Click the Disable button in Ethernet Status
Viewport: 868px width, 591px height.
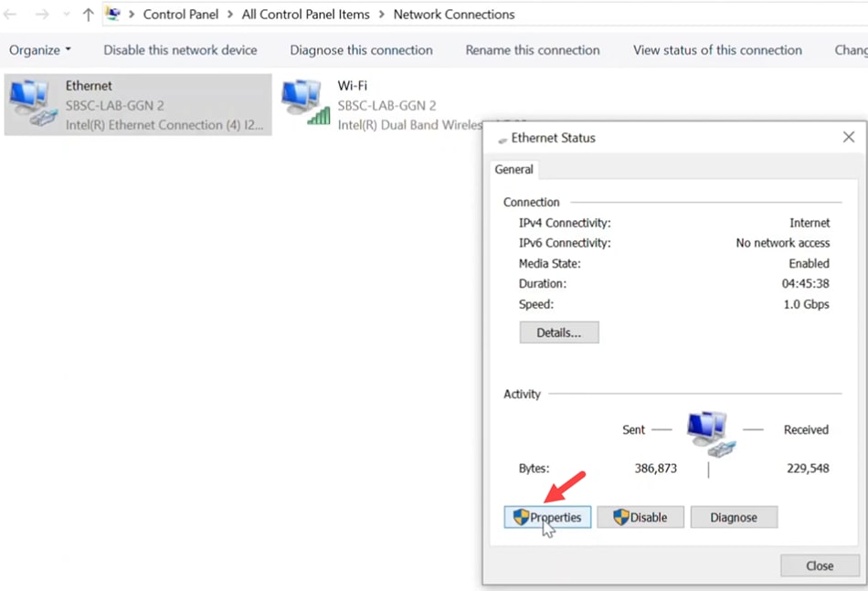pos(640,517)
